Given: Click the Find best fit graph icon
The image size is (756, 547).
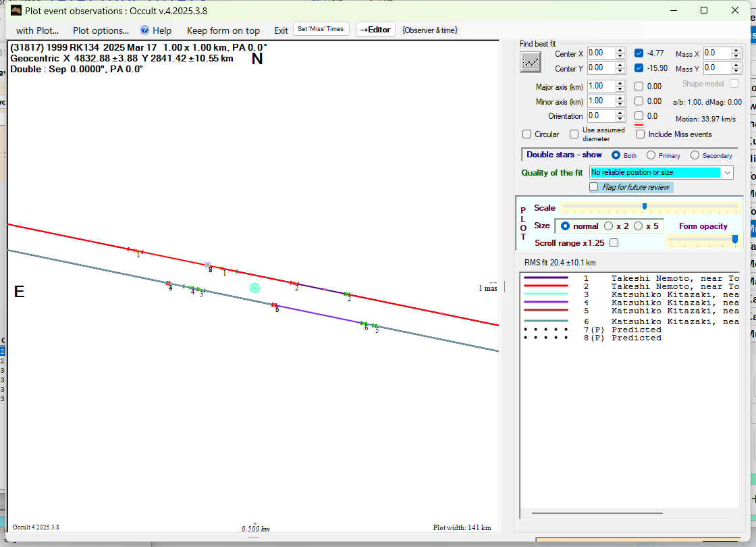Looking at the screenshot, I should (531, 62).
